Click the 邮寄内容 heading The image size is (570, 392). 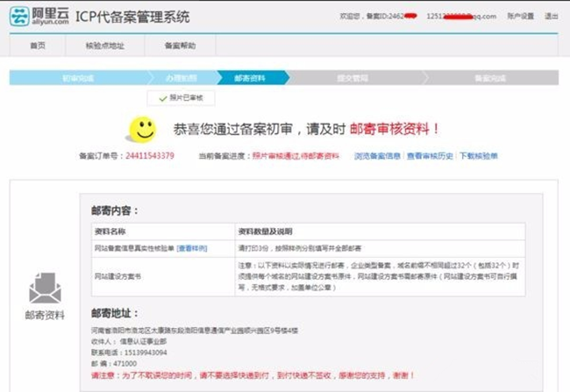(x=115, y=210)
